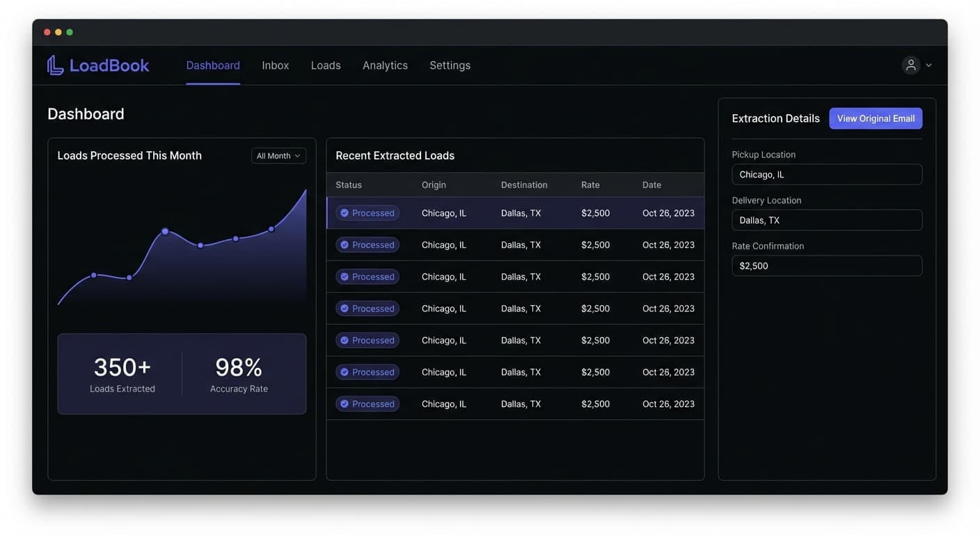Click the Processed badge on the fifth load row

367,340
